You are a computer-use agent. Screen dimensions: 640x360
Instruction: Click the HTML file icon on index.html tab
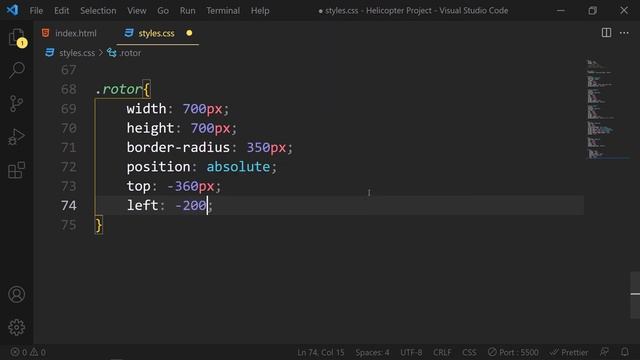pyautogui.click(x=46, y=33)
